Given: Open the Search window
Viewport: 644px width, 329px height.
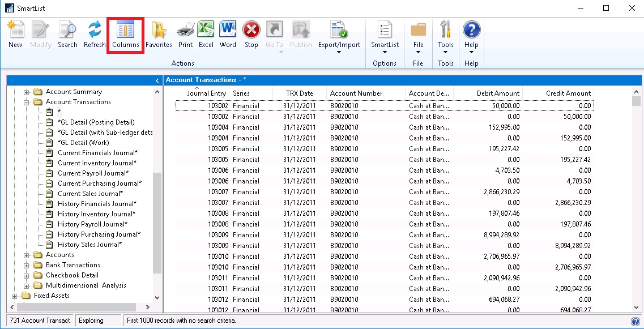Looking at the screenshot, I should pyautogui.click(x=67, y=34).
